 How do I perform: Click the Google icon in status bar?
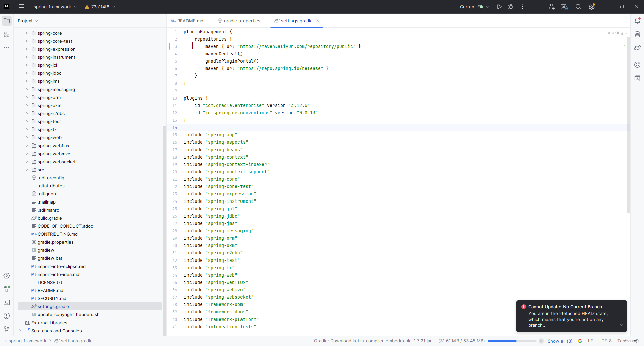coord(580,341)
